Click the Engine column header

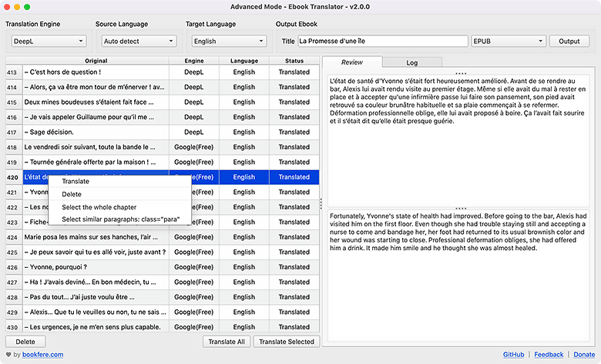[x=194, y=61]
